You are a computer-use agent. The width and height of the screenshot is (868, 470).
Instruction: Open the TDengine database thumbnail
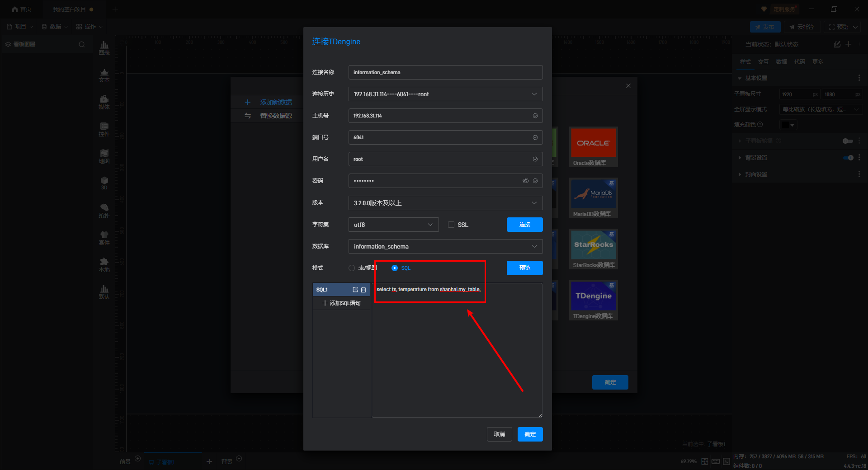593,296
